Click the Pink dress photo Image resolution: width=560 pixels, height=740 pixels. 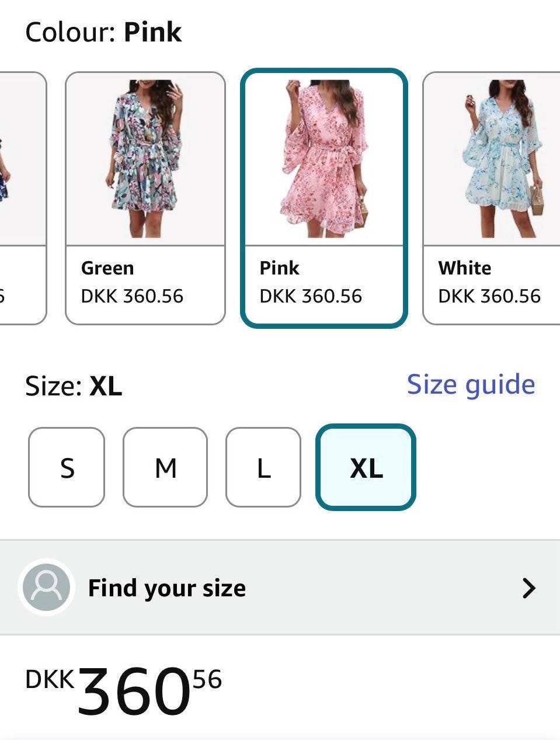click(x=324, y=159)
